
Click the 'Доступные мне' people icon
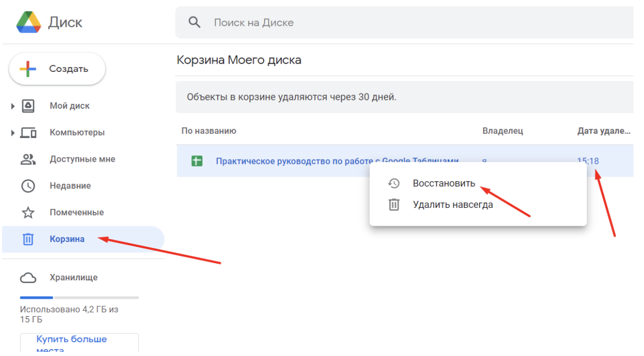pyautogui.click(x=28, y=159)
